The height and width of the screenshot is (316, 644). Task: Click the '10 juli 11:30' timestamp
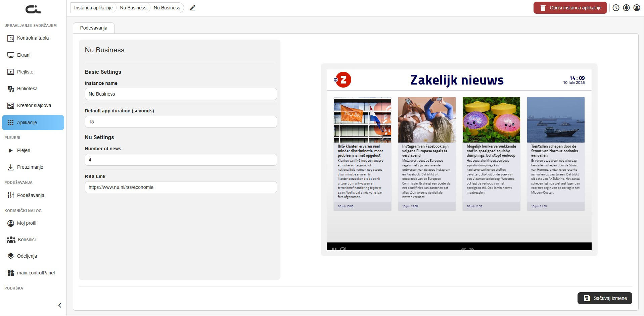point(539,206)
